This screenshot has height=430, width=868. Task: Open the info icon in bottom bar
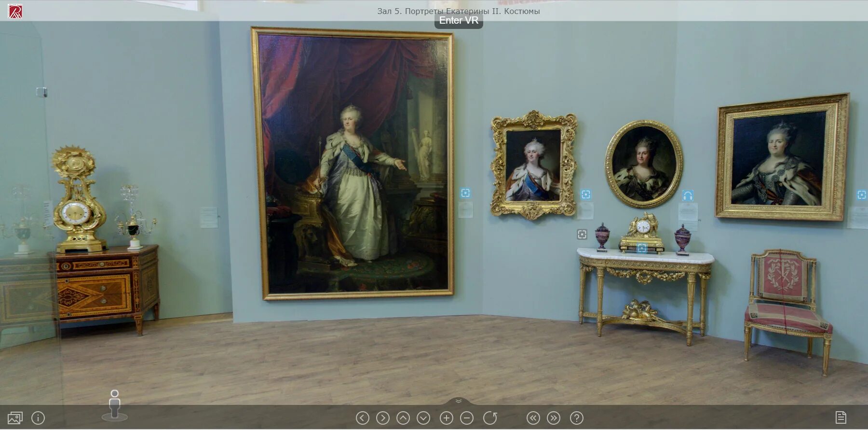[x=38, y=418]
